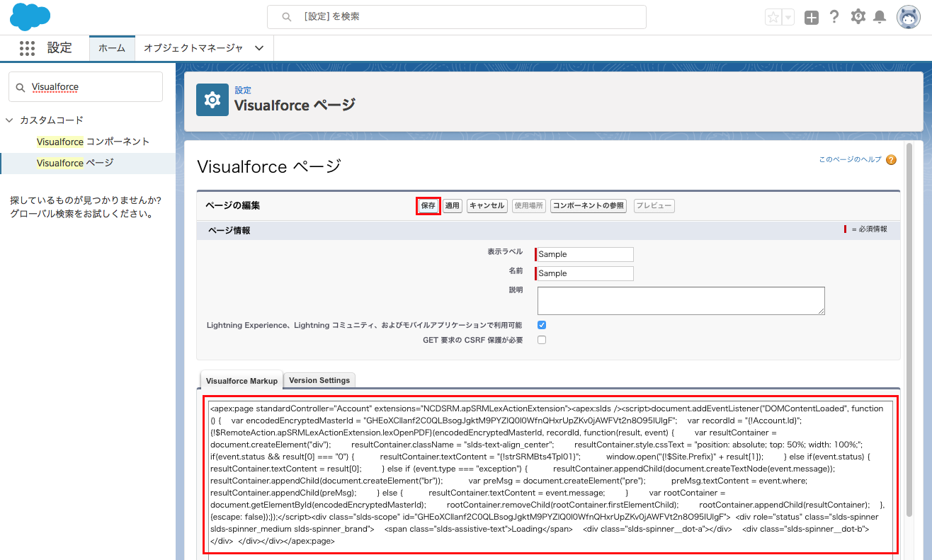Open the user profile avatar
932x560 pixels.
909,17
